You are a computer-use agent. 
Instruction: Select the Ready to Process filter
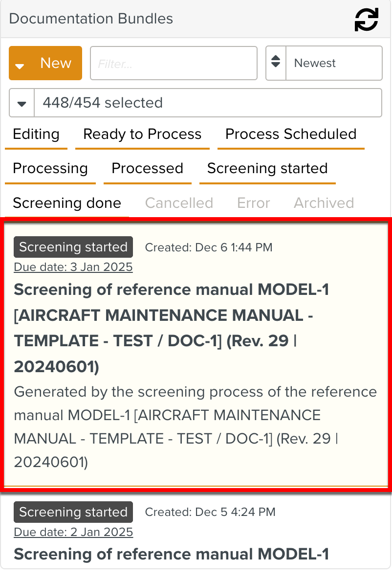click(142, 134)
